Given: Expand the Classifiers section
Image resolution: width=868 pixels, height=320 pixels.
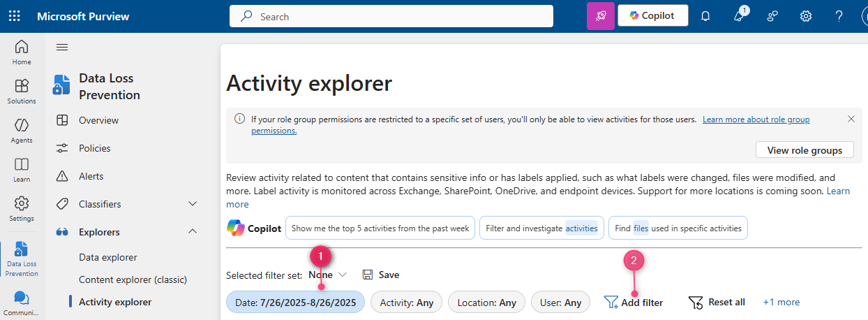Looking at the screenshot, I should (193, 204).
